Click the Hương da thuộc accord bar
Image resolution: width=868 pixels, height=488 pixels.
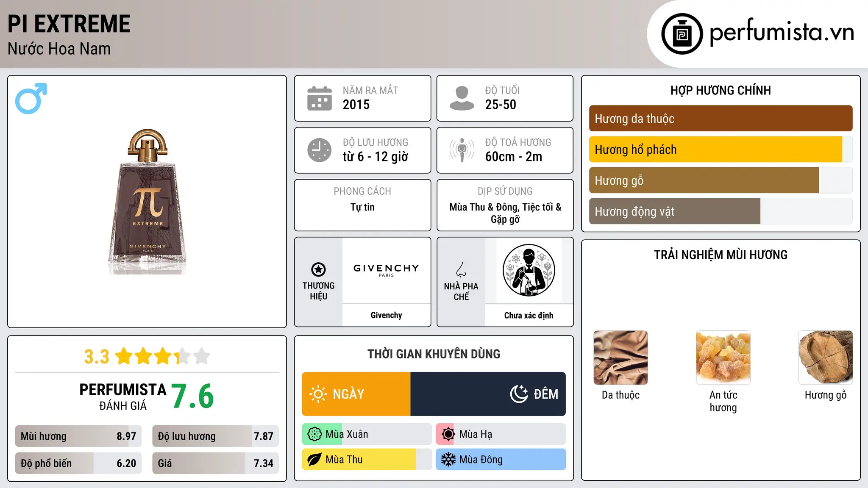tap(721, 119)
